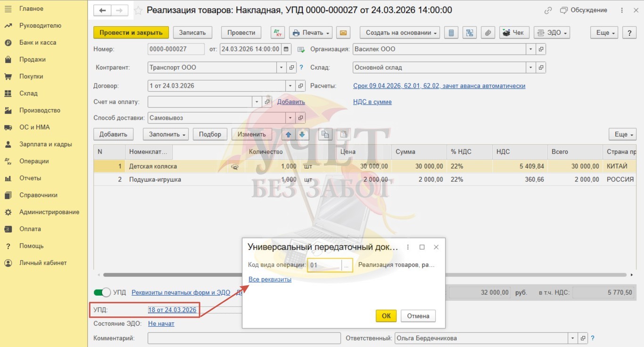
Task: Open the Все реквизиты link
Action: pos(270,279)
